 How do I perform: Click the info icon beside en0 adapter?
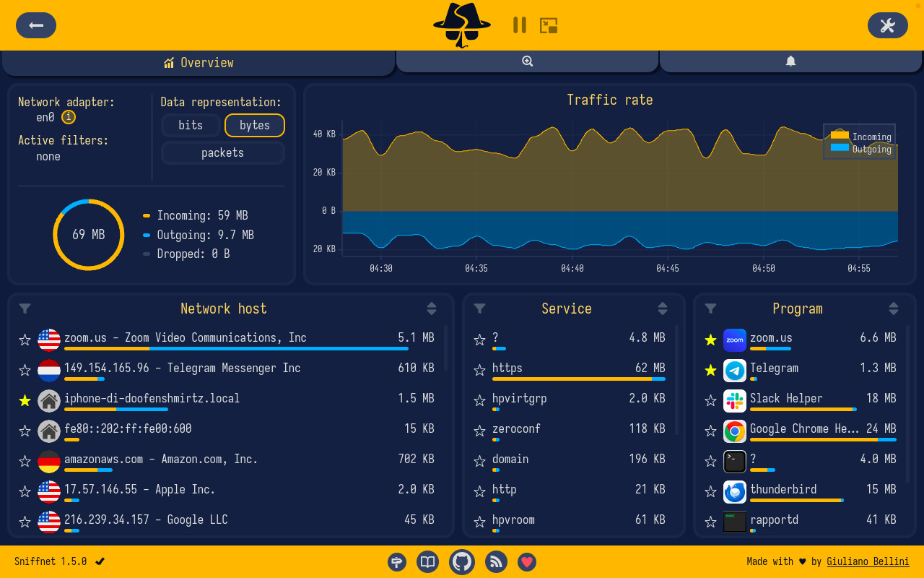pos(69,117)
